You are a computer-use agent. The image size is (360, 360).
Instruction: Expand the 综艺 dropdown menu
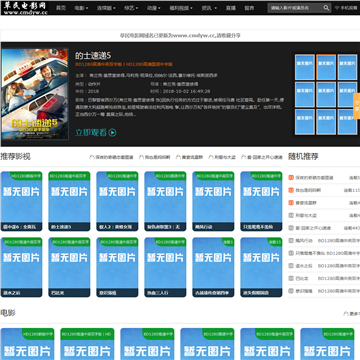(x=130, y=8)
